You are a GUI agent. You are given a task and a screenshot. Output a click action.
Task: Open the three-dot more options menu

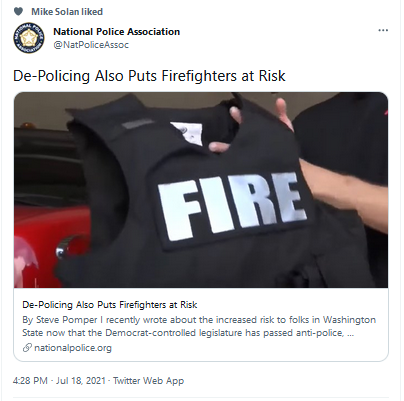pos(383,30)
